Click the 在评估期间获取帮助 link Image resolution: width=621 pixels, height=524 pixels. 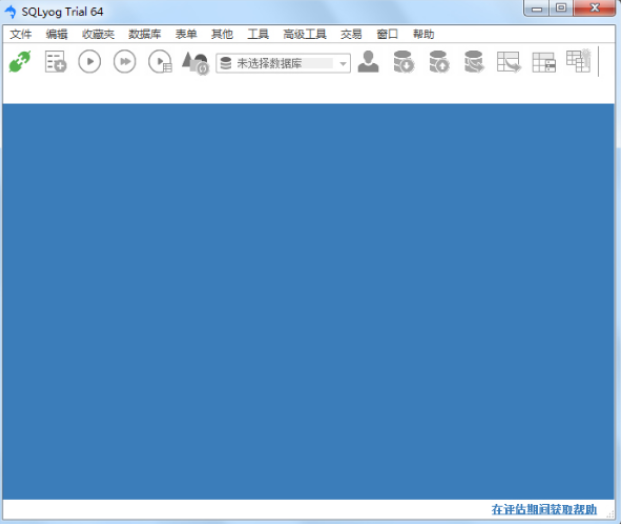[543, 509]
